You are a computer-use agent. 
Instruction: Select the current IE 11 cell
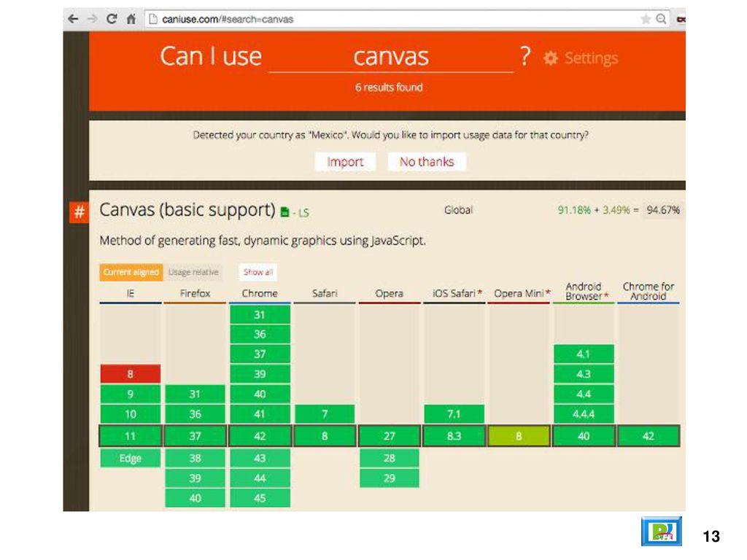[x=131, y=436]
